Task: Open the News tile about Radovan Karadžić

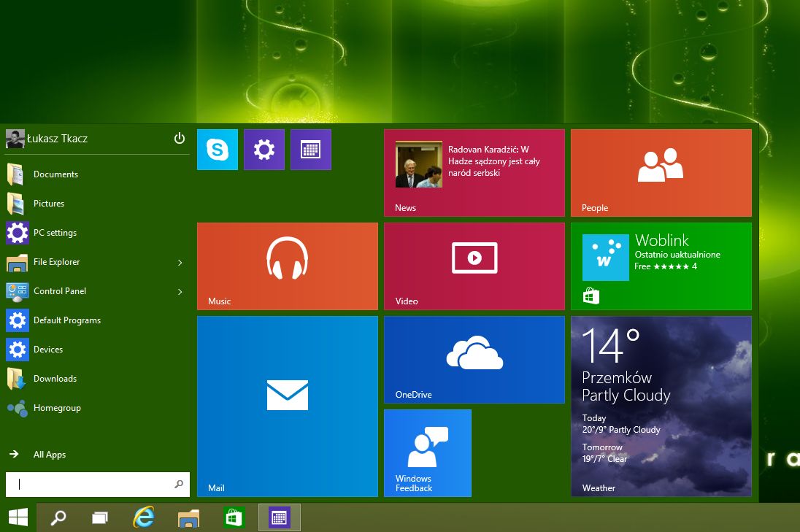Action: pos(474,173)
